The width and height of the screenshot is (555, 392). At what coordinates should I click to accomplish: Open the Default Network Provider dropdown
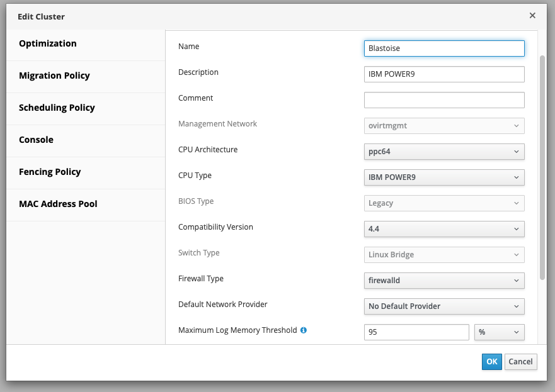[444, 306]
